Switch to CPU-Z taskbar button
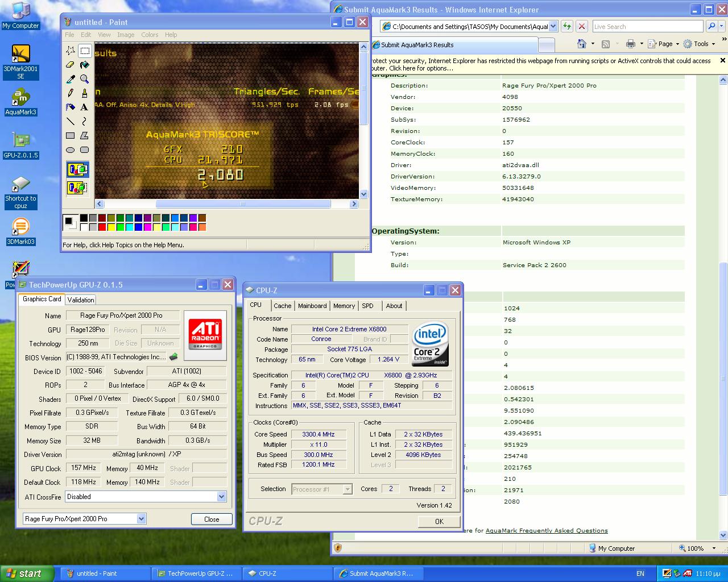The width and height of the screenshot is (728, 582). tap(288, 573)
